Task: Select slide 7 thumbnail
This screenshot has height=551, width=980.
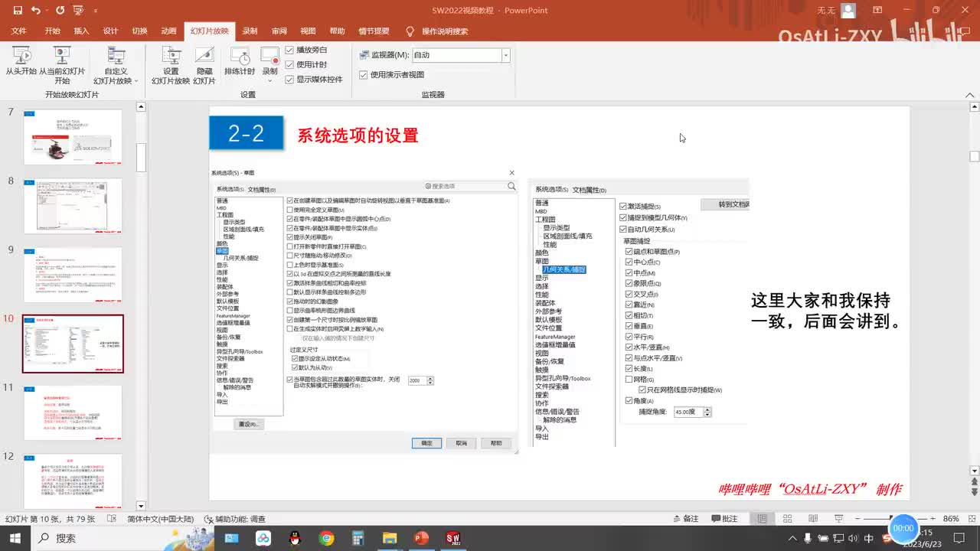Action: pos(73,137)
